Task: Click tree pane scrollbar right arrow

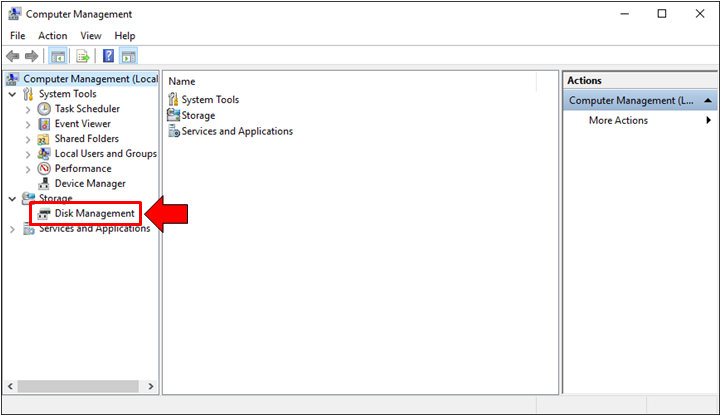Action: coord(151,387)
